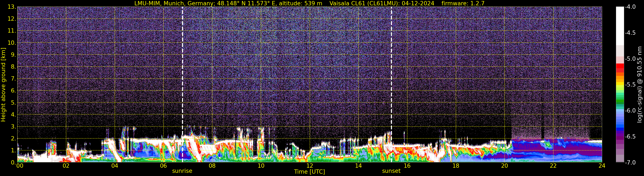644x176 pixels.
Task: Click the 'sunset' label below the time axis
Action: point(391,171)
